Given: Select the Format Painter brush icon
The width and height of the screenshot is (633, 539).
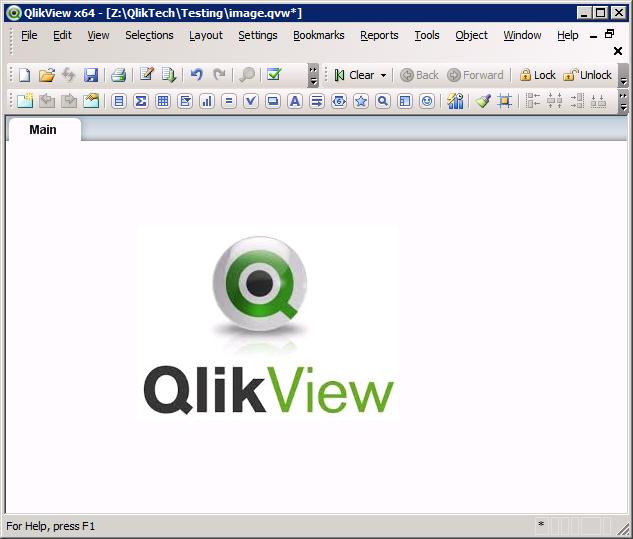Looking at the screenshot, I should [x=483, y=101].
